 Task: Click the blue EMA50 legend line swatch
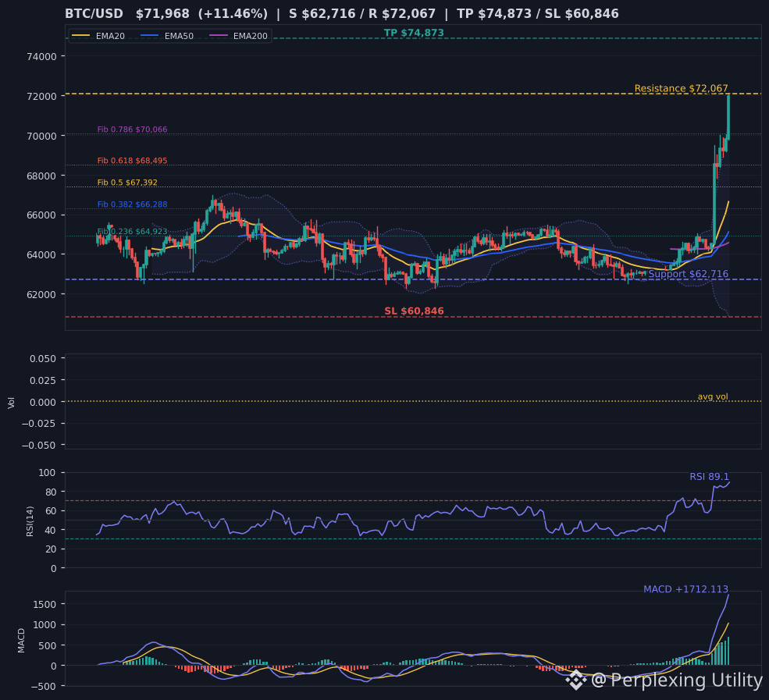click(x=150, y=36)
